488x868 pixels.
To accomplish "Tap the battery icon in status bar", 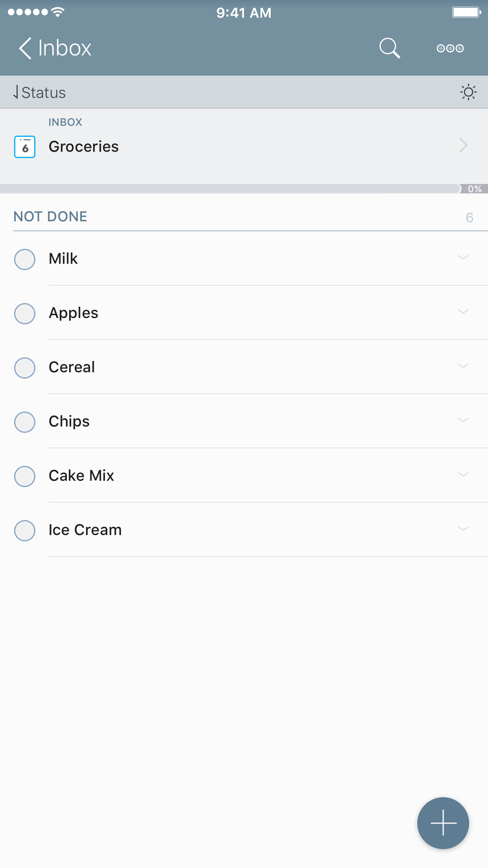I will (466, 13).
